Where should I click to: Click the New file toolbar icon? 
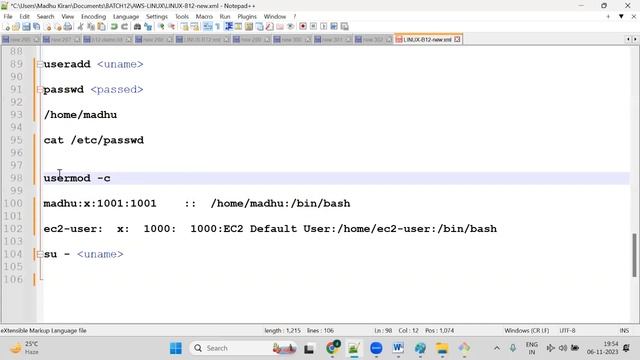point(7,27)
